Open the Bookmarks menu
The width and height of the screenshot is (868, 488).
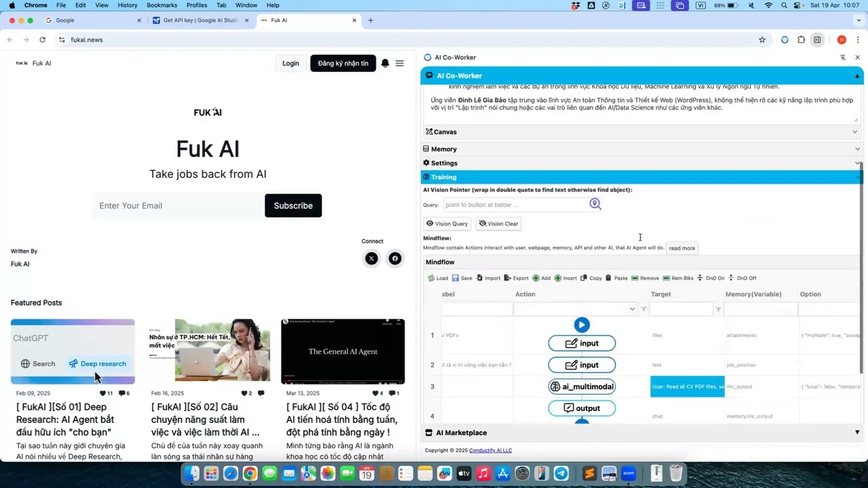click(x=162, y=5)
